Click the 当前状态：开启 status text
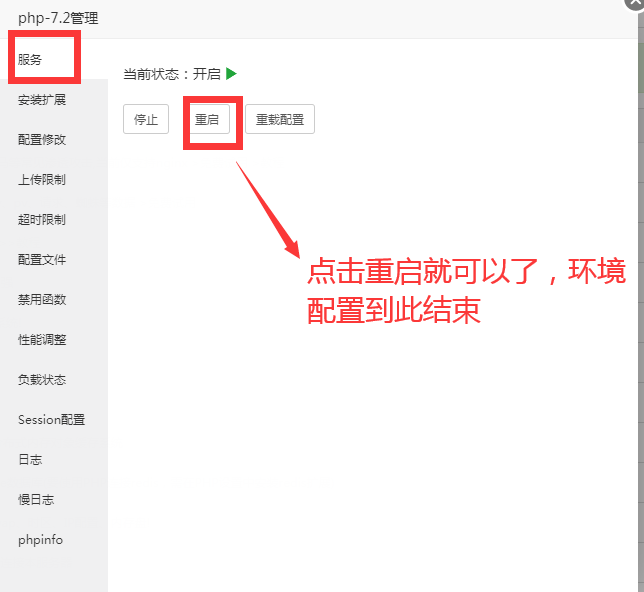 (172, 74)
